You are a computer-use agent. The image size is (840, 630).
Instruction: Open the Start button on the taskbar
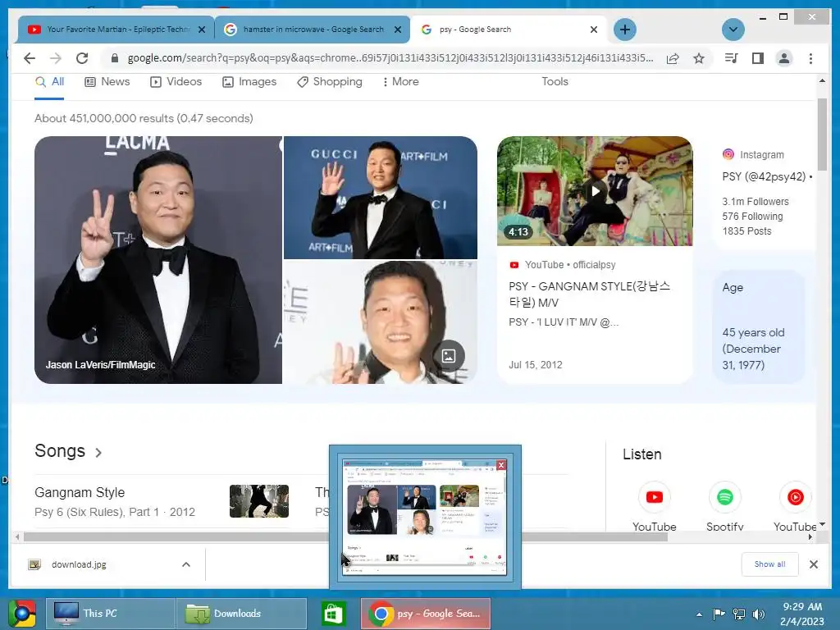22,614
